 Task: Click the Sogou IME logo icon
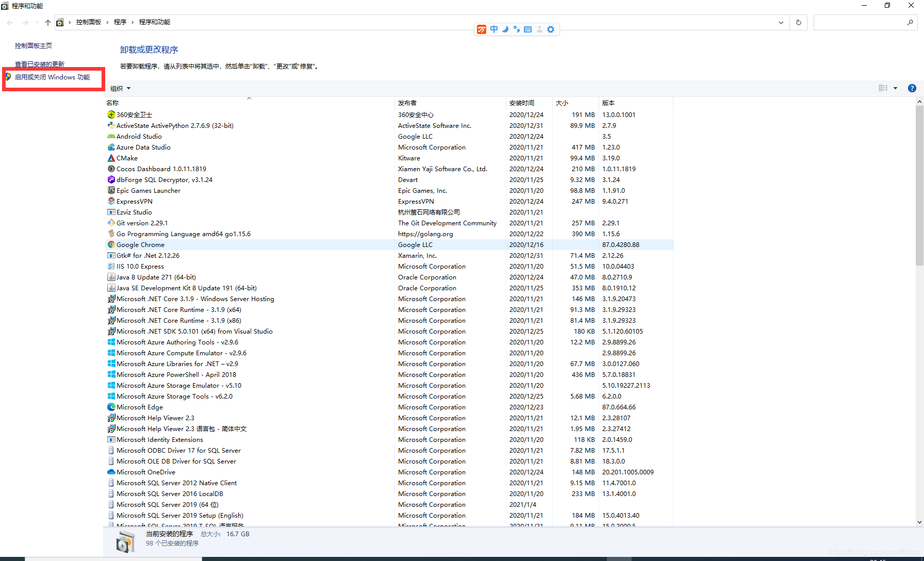482,29
